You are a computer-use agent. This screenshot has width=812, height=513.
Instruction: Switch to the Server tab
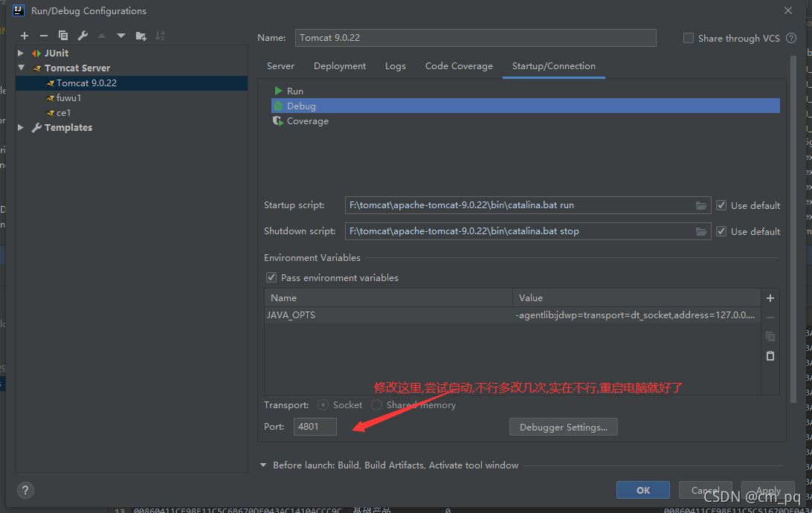[x=280, y=66]
